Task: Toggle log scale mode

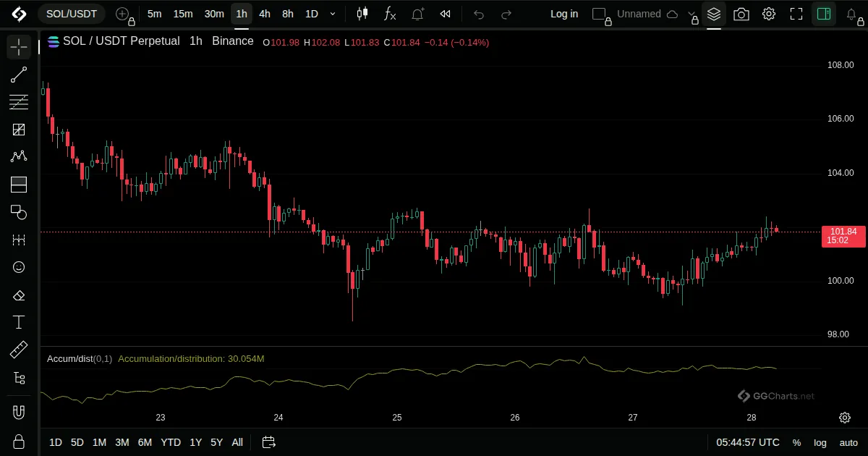Action: [820, 442]
